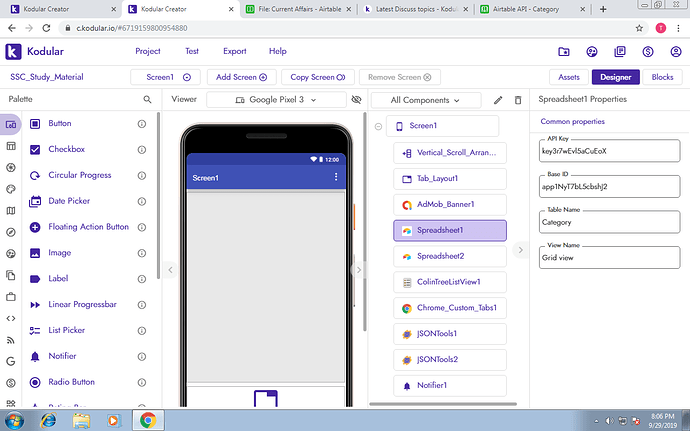Screen dimensions: 690x431
Task: Switch to Latest Discuss topics browser tab
Action: [416, 9]
